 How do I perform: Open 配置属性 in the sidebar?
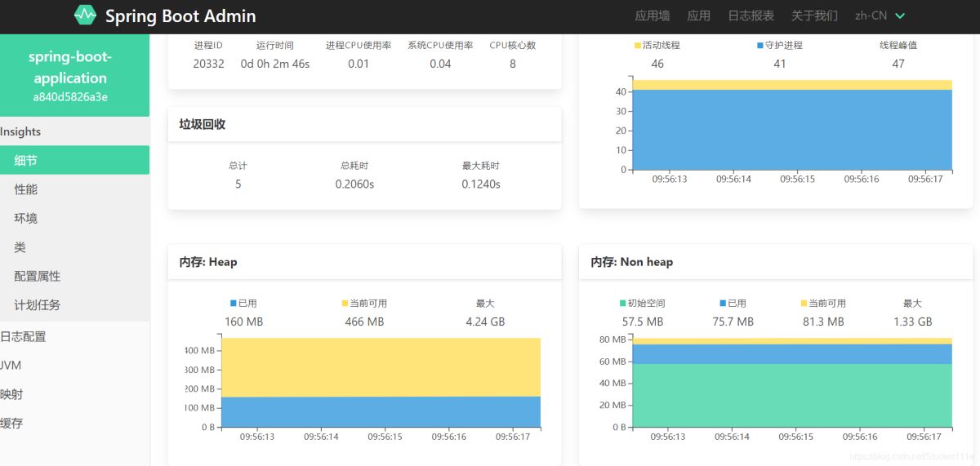(x=38, y=277)
